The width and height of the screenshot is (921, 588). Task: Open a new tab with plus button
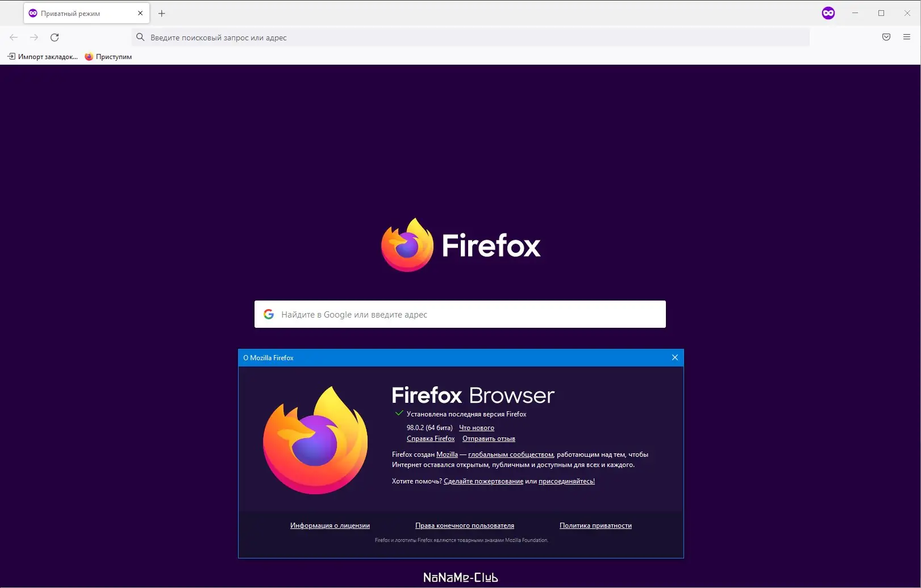(x=162, y=13)
